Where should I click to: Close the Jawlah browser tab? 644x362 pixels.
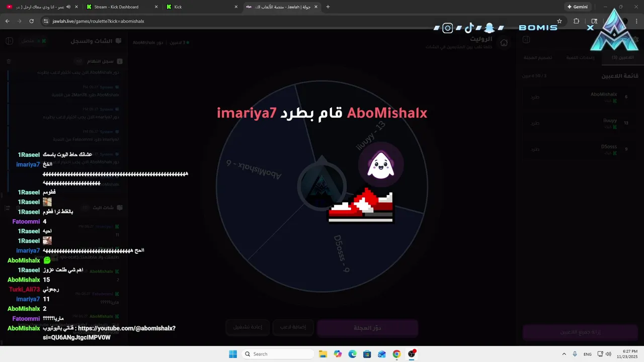pyautogui.click(x=316, y=7)
